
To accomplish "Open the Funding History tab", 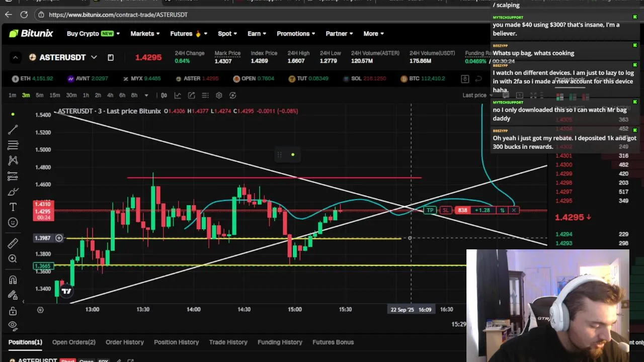I will (x=280, y=342).
